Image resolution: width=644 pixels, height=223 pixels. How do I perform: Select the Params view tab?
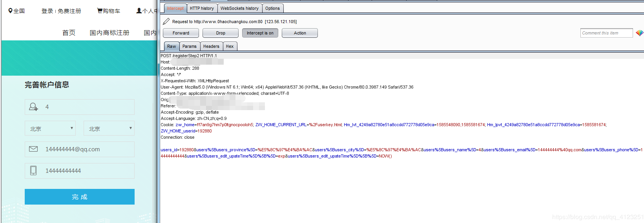click(190, 46)
